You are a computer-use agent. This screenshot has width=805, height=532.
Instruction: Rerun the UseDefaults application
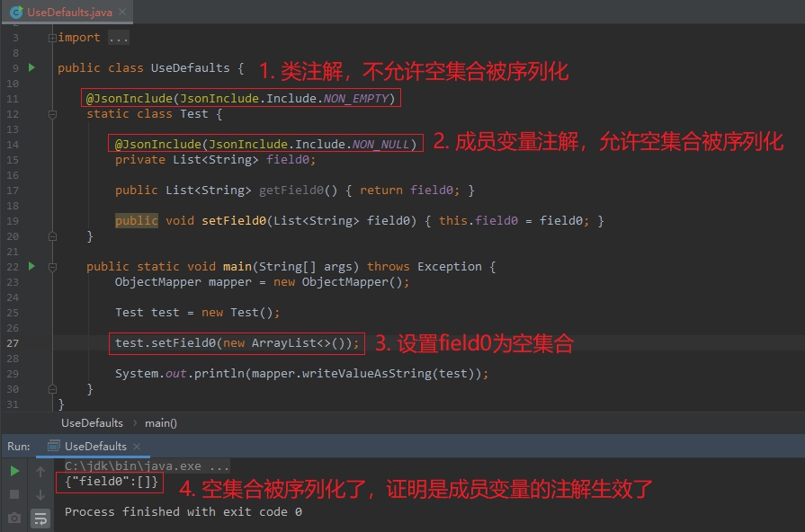pyautogui.click(x=13, y=470)
